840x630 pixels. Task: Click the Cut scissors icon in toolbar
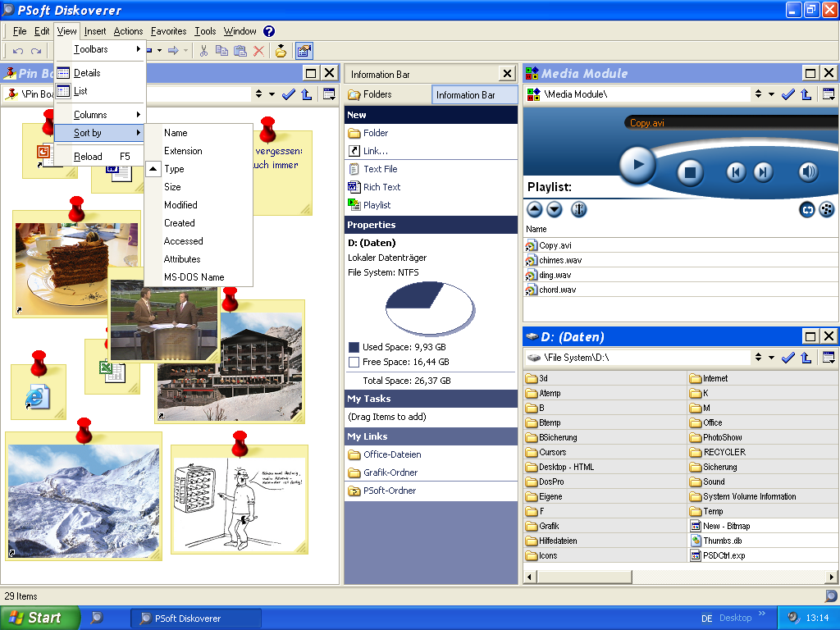(204, 51)
